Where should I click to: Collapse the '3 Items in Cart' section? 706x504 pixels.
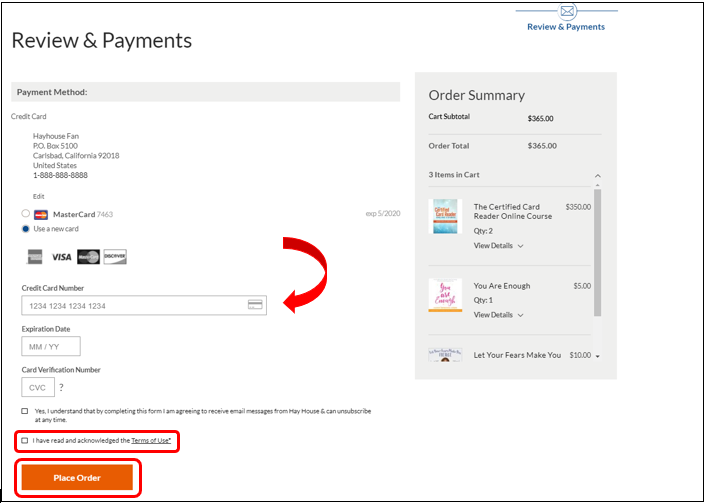tap(598, 175)
